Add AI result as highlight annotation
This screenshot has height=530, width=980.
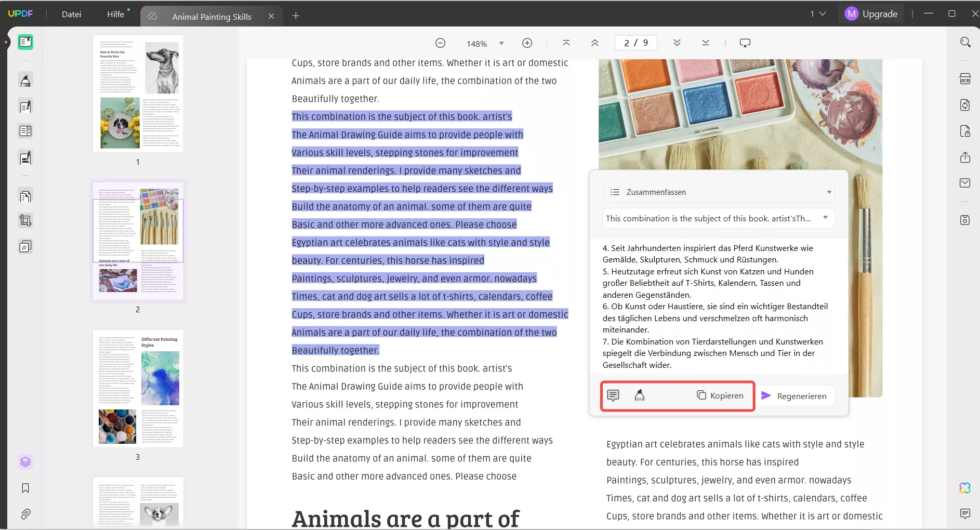click(640, 395)
